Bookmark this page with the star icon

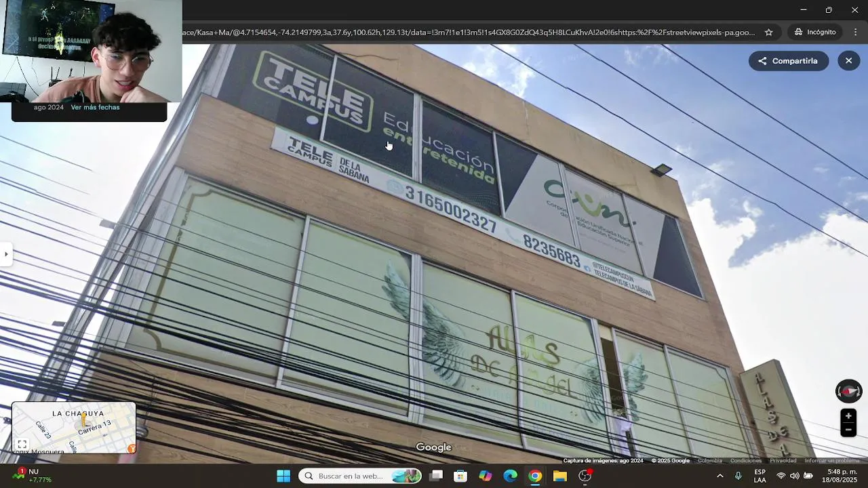click(x=768, y=32)
